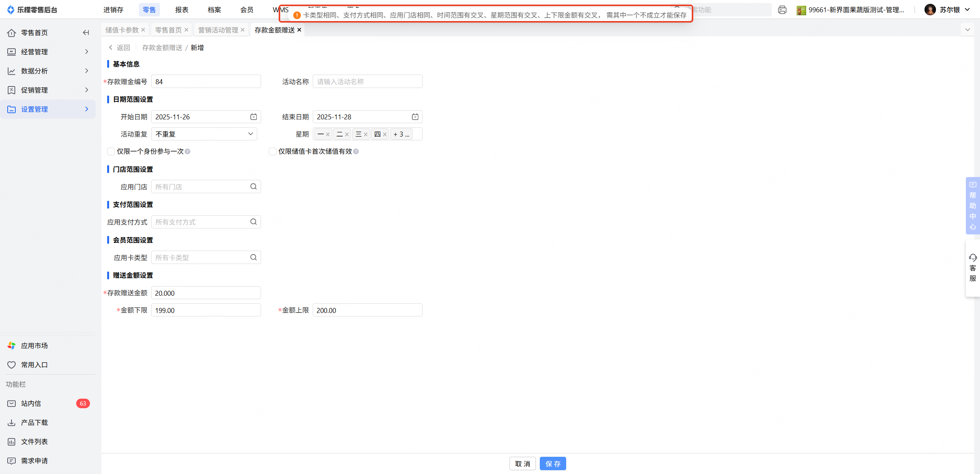Image resolution: width=980 pixels, height=474 pixels.
Task: Click the 保存 button
Action: tap(552, 464)
